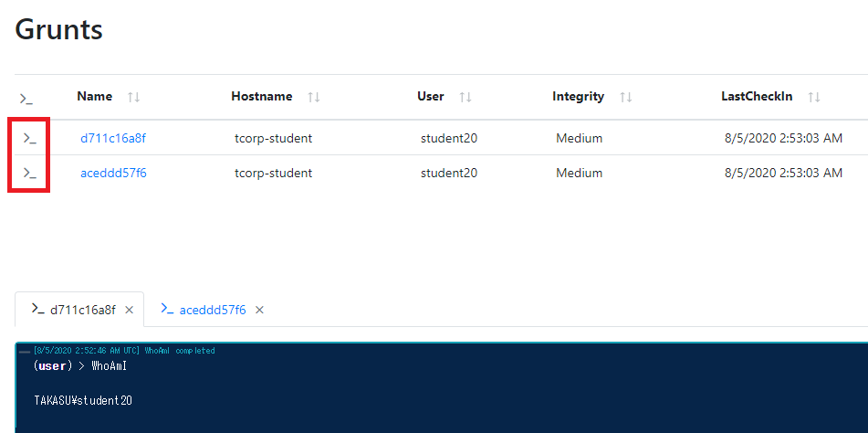Click the WhoAmI completed timestamp line
Screen dimensions: 868x433
click(x=124, y=351)
